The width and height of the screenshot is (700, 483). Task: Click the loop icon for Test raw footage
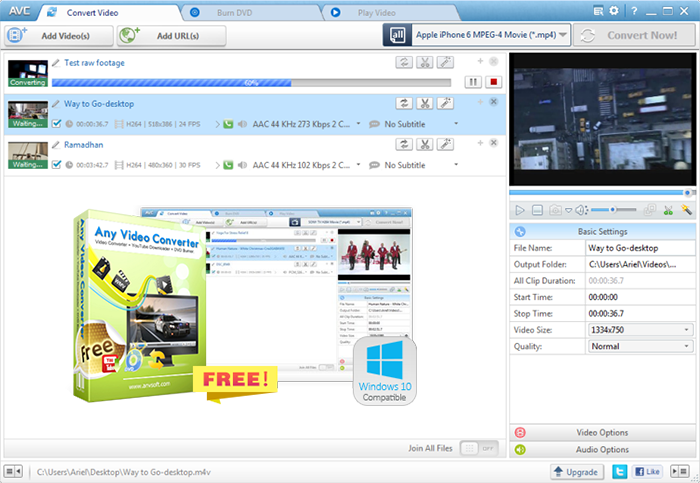404,62
